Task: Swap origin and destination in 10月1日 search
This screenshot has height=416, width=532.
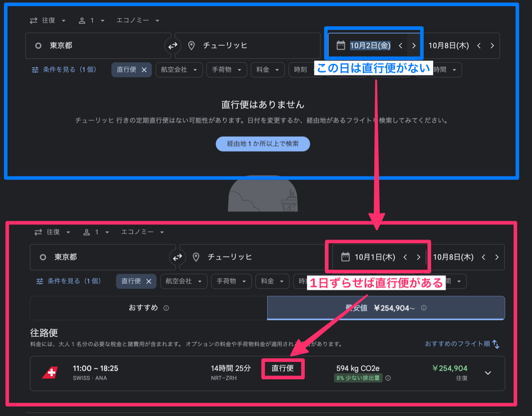Action: pos(177,257)
